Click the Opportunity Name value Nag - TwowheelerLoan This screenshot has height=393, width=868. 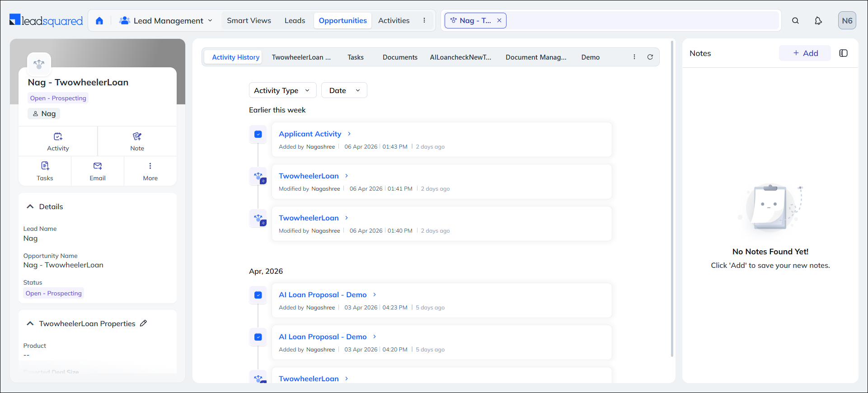[x=63, y=265]
